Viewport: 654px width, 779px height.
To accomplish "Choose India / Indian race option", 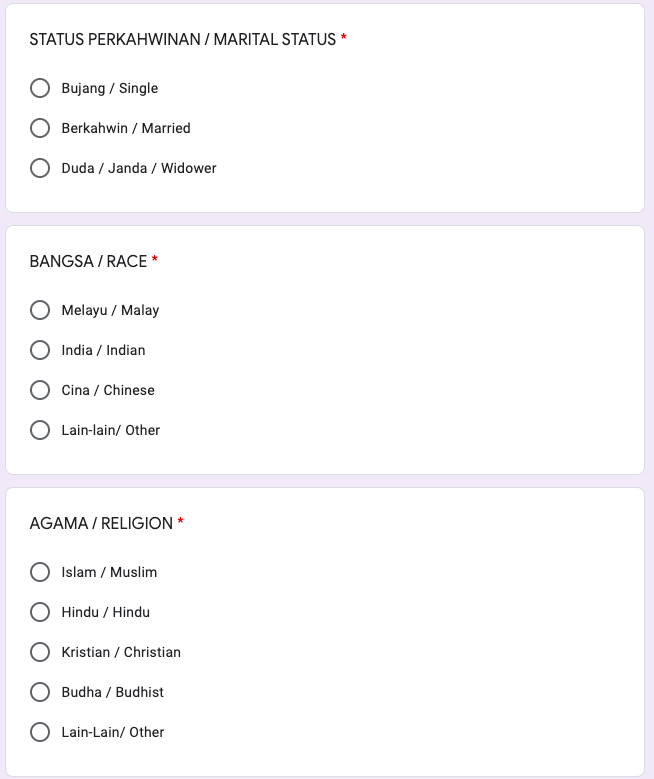I will 40,350.
